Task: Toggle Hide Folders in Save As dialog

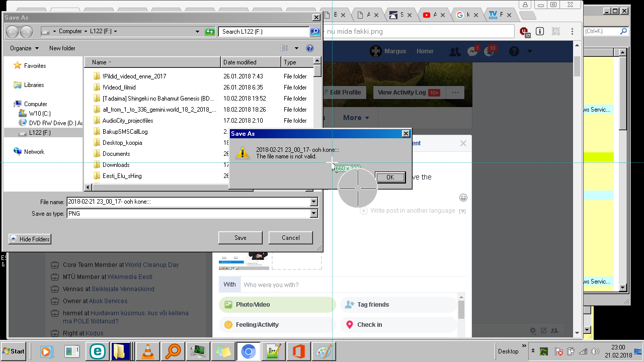Action: tap(30, 239)
